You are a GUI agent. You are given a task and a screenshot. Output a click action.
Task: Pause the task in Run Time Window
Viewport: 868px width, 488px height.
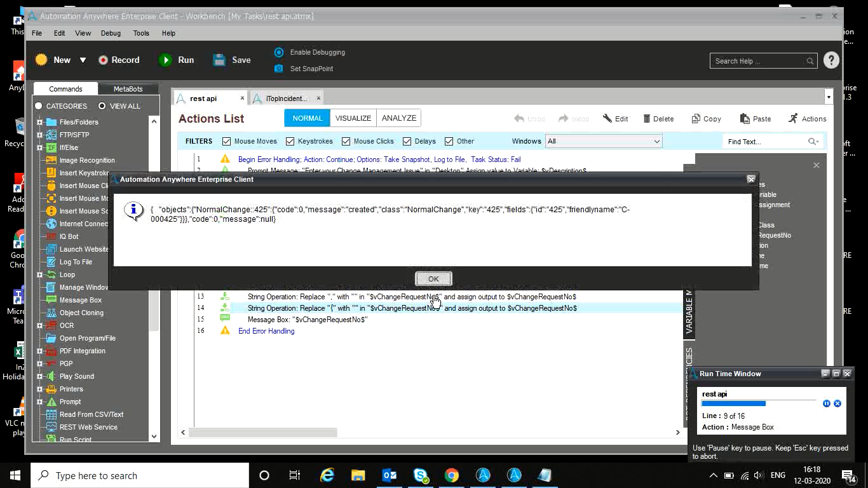[x=826, y=403]
